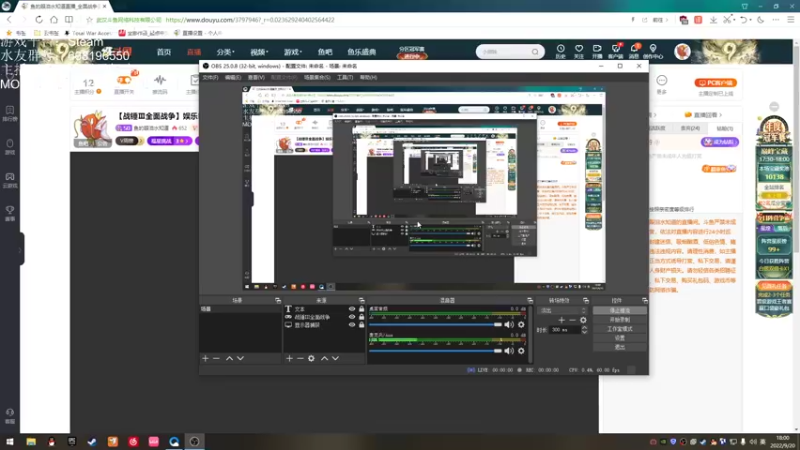Unlock the 战锤III全面战争 source lock icon

tap(362, 317)
